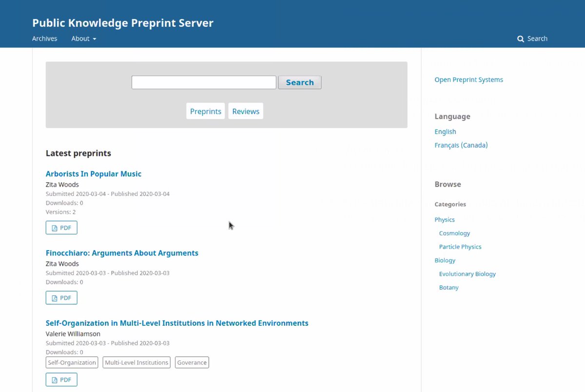Click the Self-Organization keyword tag

(72, 362)
